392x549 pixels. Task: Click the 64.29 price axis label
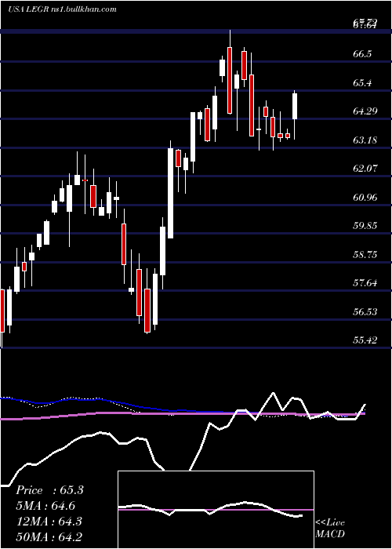pos(365,111)
